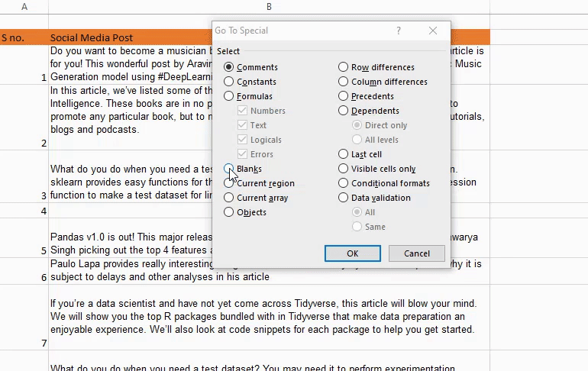Cancel the Go To Special dialog
Viewport: 588px width, 371px height.
[416, 253]
